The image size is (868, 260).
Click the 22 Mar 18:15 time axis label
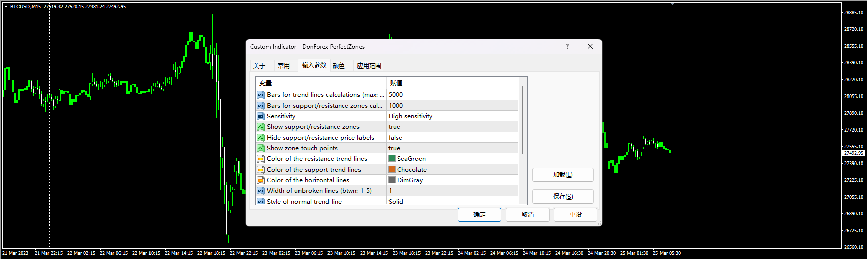[211, 253]
